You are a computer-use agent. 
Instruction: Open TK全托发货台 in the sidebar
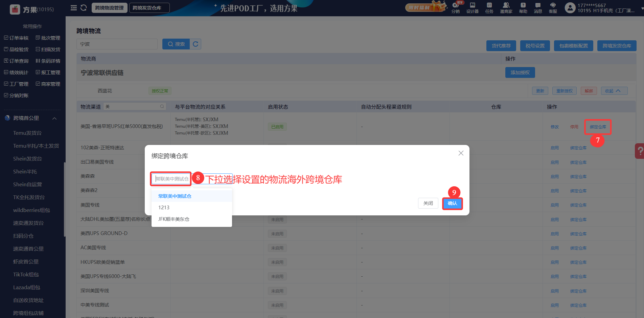coord(29,197)
